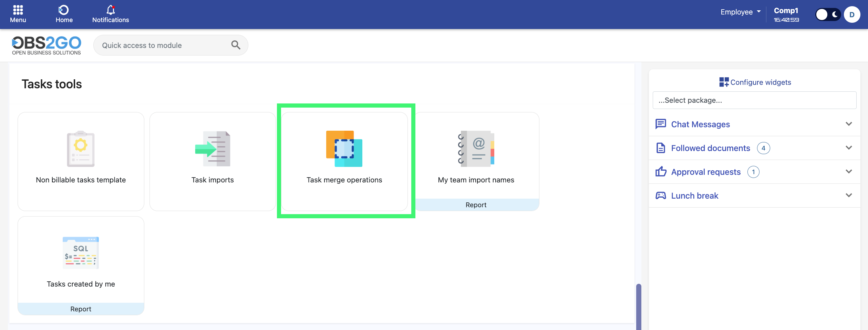
Task: Click the OBS2GO logo
Action: tap(46, 45)
